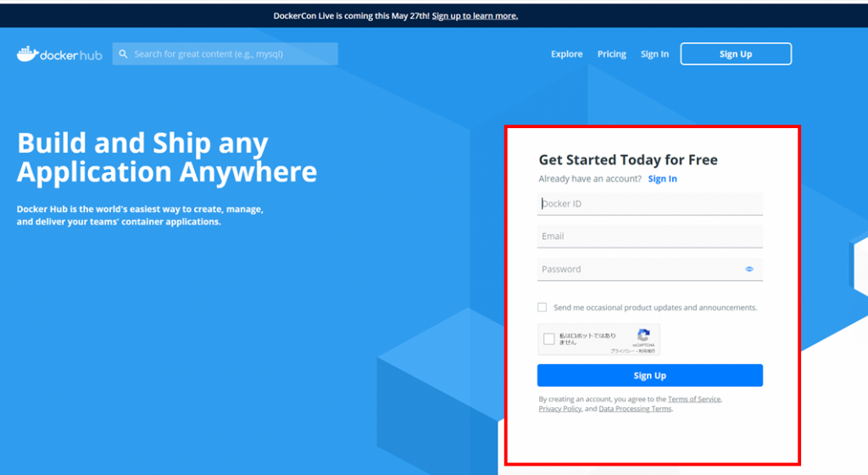Focus the Email input field
Screen dimensions: 868x475
point(650,237)
